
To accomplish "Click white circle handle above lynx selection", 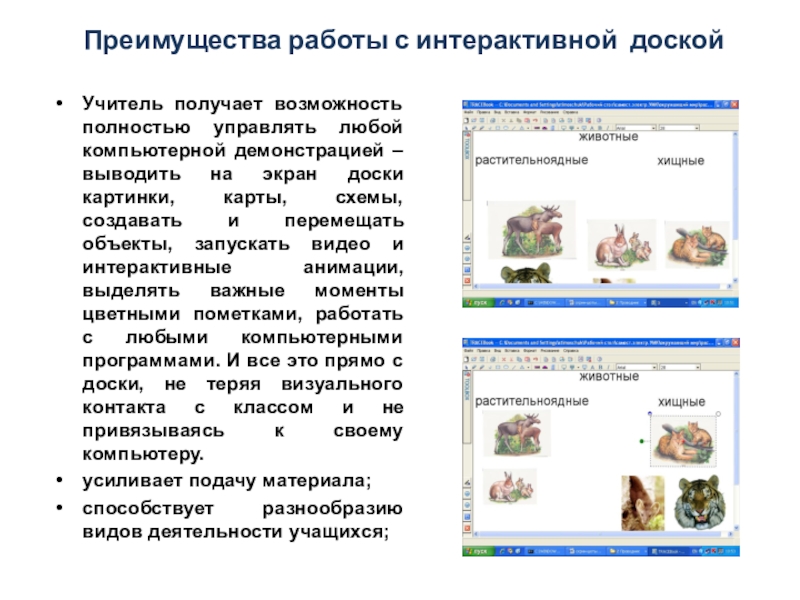I will tap(718, 414).
